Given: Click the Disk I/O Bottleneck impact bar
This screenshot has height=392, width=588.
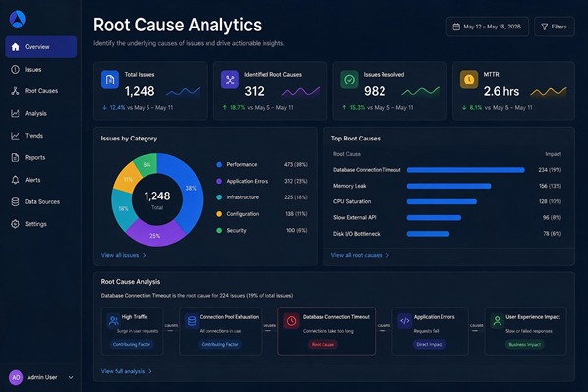Looking at the screenshot, I should (x=428, y=234).
